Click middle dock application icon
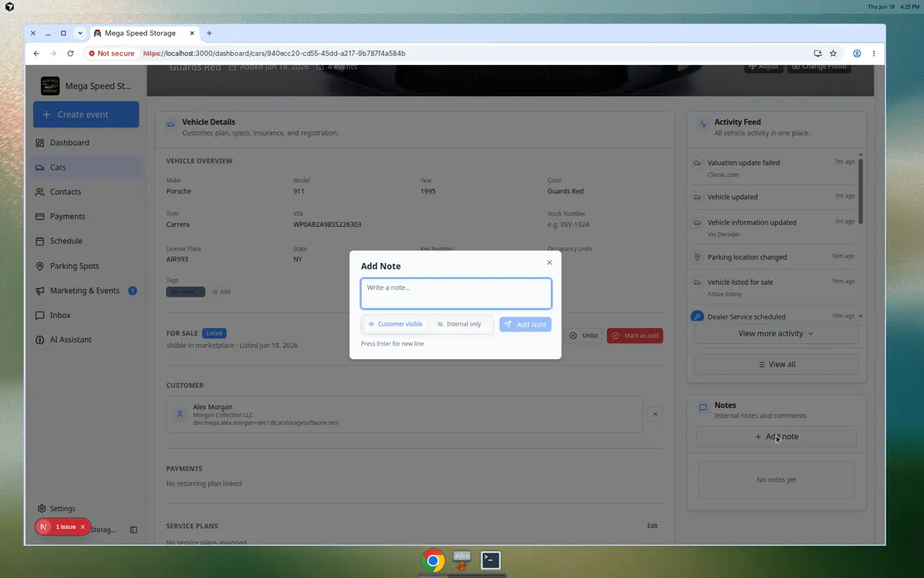 [462, 560]
